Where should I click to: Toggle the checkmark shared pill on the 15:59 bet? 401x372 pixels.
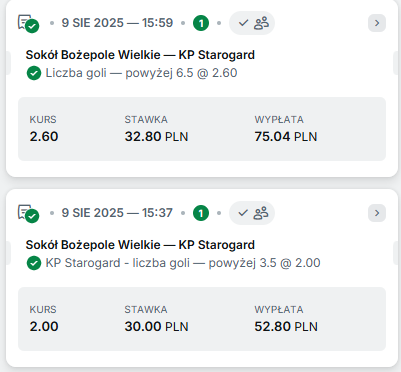coord(252,23)
